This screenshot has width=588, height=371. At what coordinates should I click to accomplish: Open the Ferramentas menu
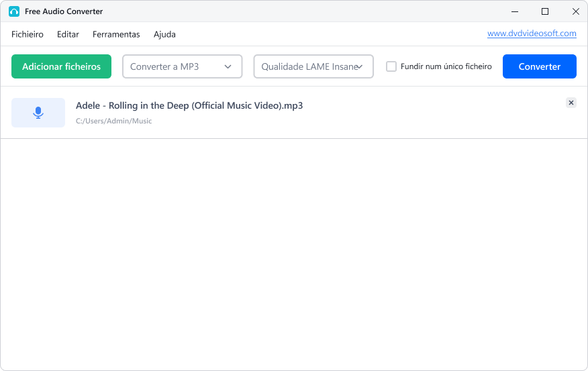[x=116, y=34]
